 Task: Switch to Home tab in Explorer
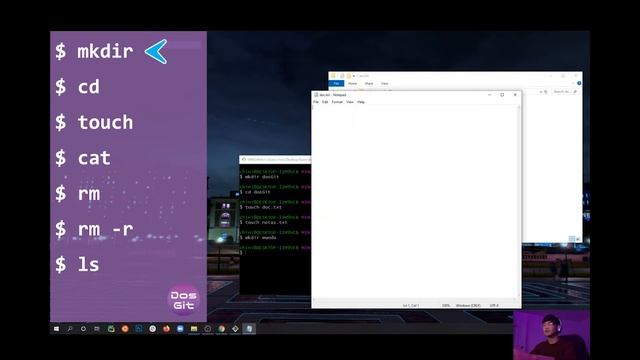pos(352,83)
